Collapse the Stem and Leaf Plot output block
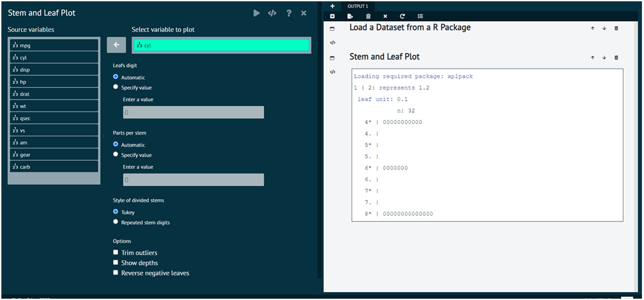The height and width of the screenshot is (300, 644). (333, 58)
